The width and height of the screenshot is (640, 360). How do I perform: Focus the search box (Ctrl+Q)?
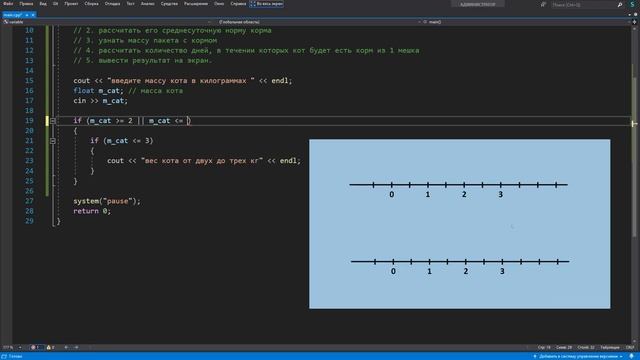coord(583,4)
